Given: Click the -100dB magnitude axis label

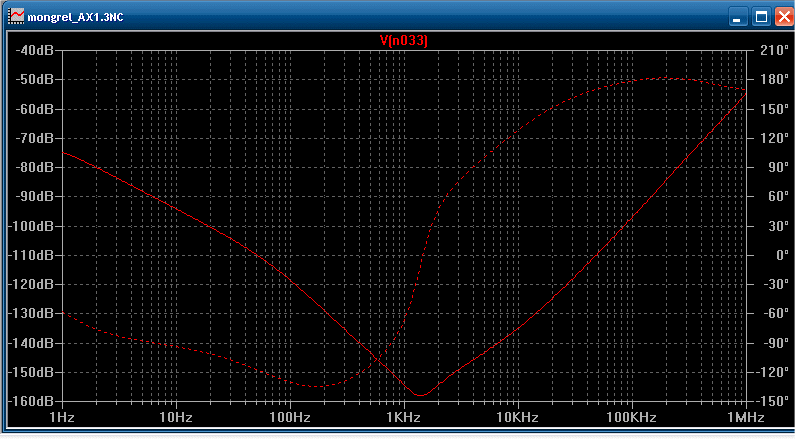Looking at the screenshot, I should pos(31,226).
